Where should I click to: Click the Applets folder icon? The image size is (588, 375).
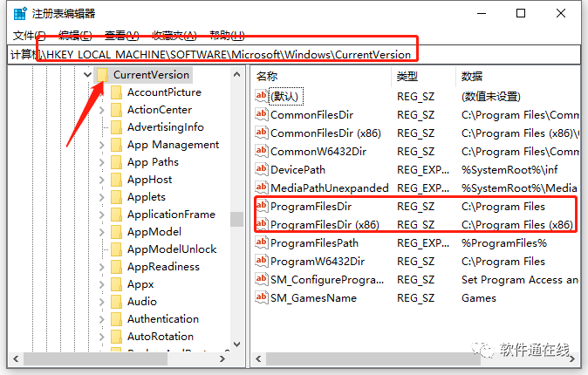tap(116, 197)
